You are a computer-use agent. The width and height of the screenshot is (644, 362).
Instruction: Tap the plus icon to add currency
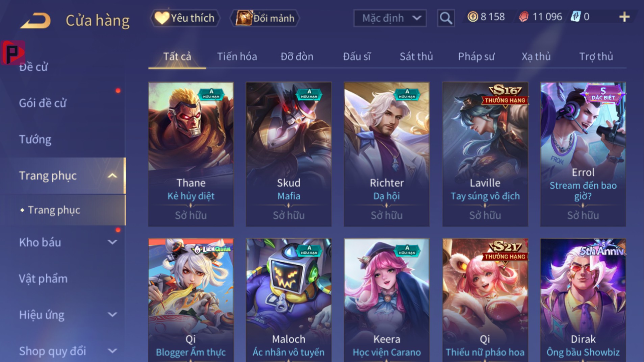click(624, 17)
